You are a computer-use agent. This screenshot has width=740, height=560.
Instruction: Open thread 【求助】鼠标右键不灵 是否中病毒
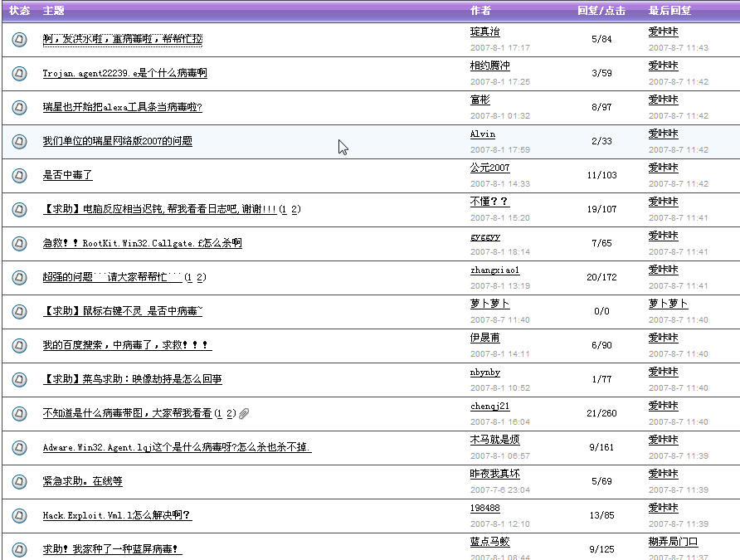coord(123,311)
